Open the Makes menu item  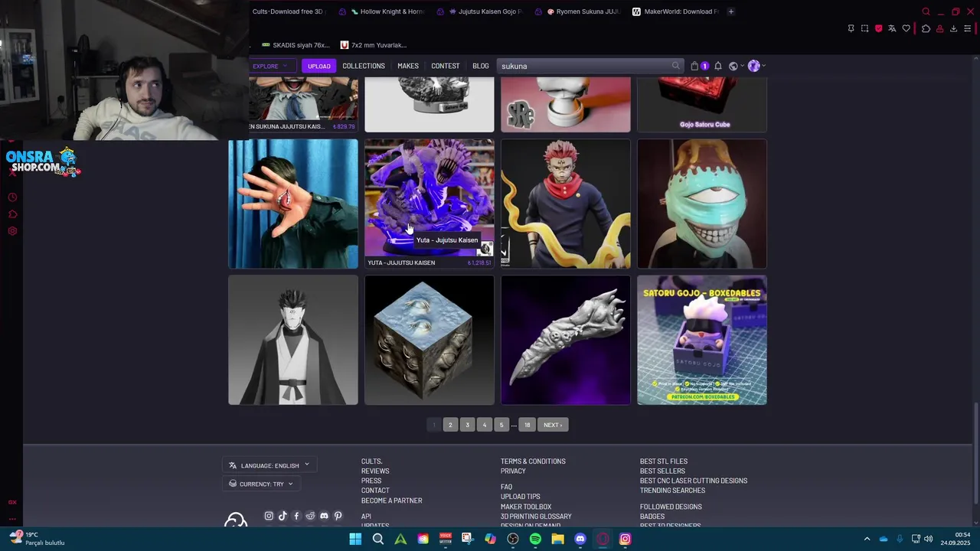(408, 66)
